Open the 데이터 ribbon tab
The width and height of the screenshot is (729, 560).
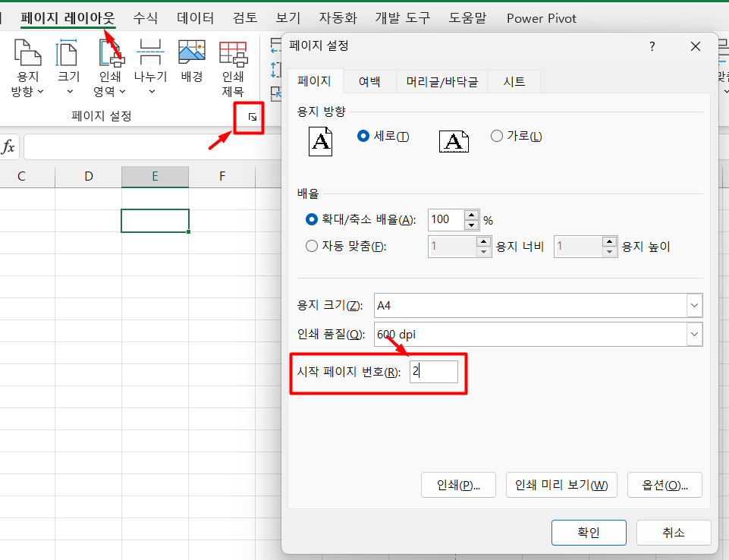(x=195, y=17)
